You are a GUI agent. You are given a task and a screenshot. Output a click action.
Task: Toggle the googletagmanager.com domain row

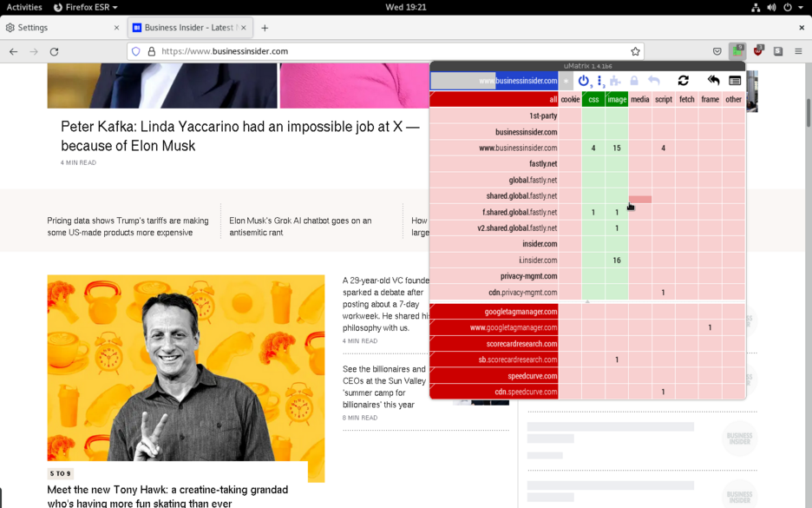point(494,312)
